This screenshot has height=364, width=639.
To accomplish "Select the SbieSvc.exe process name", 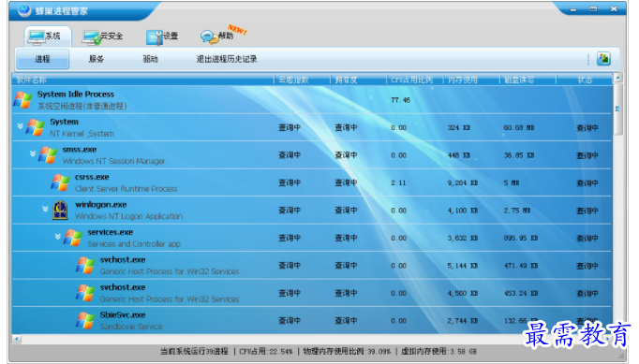I will [123, 314].
